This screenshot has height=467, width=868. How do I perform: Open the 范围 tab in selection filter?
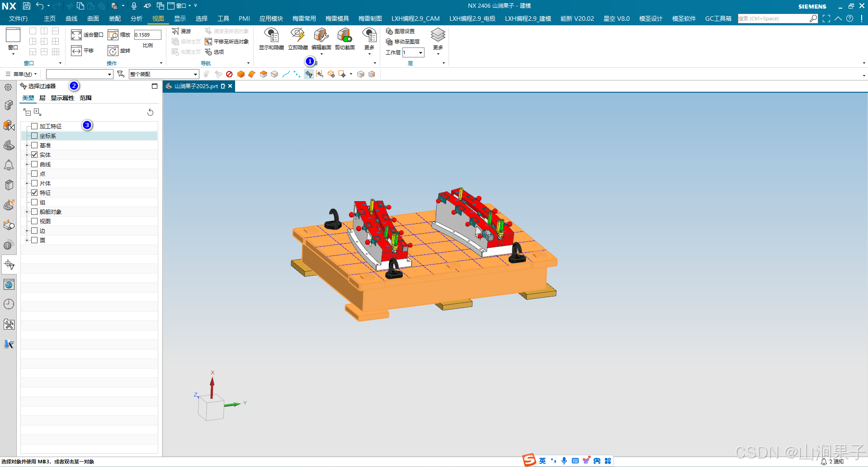coord(85,98)
